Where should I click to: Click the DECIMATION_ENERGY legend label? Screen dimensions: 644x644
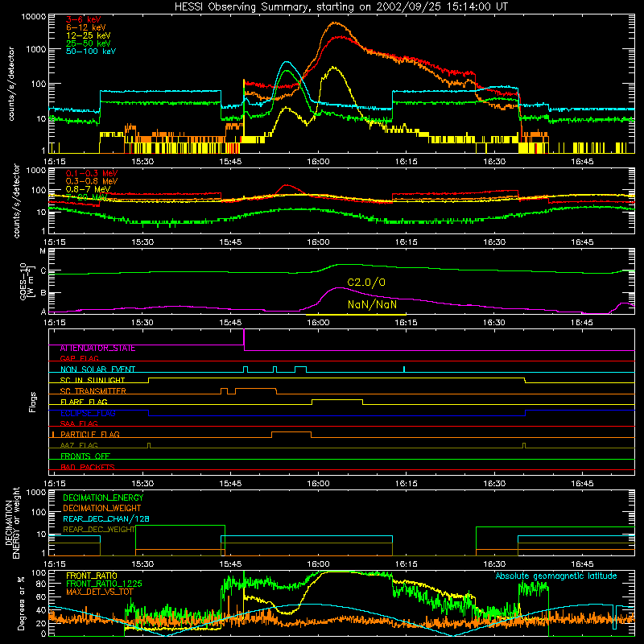(103, 497)
